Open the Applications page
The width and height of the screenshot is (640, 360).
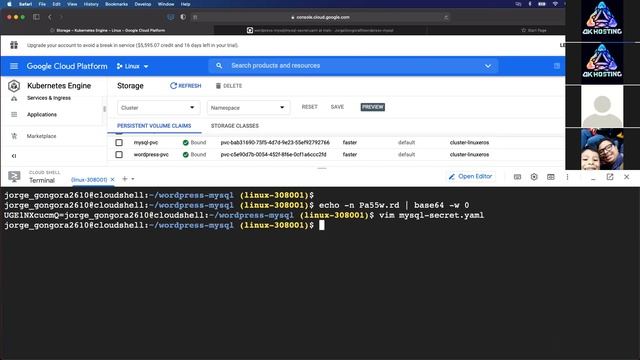pyautogui.click(x=42, y=115)
